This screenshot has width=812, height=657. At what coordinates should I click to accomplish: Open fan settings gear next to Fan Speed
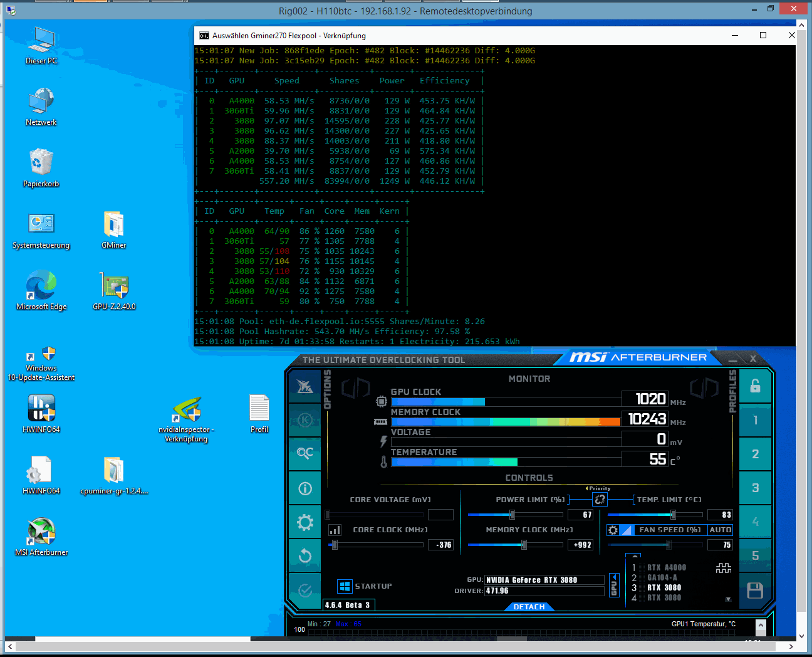tap(613, 530)
